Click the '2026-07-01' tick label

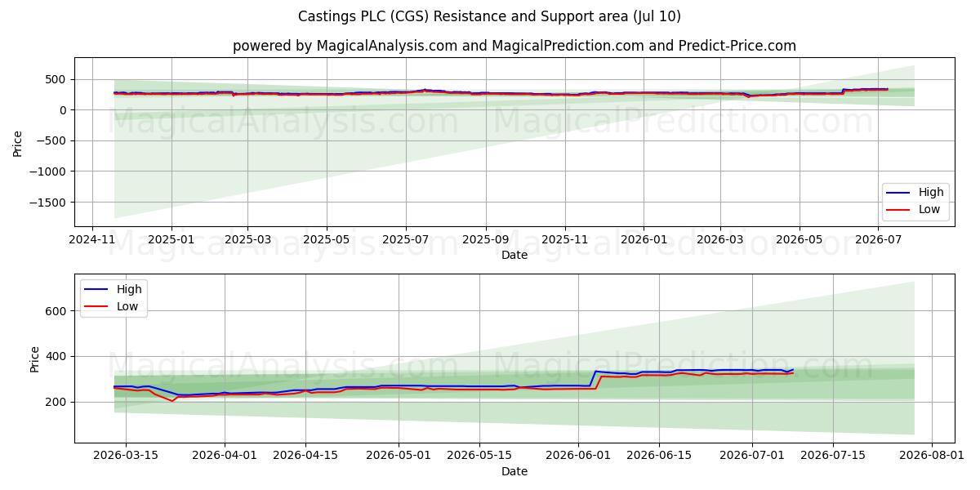[x=752, y=456]
